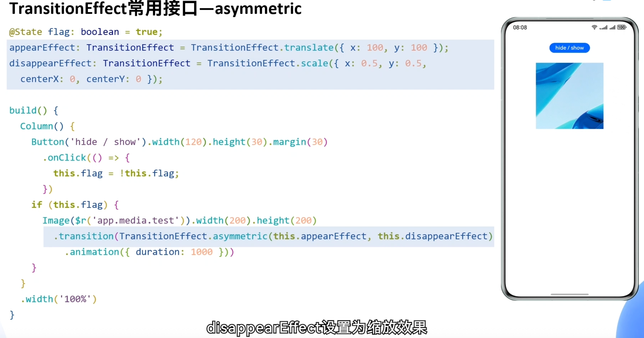Image resolution: width=644 pixels, height=338 pixels.
Task: Click the Image app.media.test code line
Action: click(x=179, y=220)
